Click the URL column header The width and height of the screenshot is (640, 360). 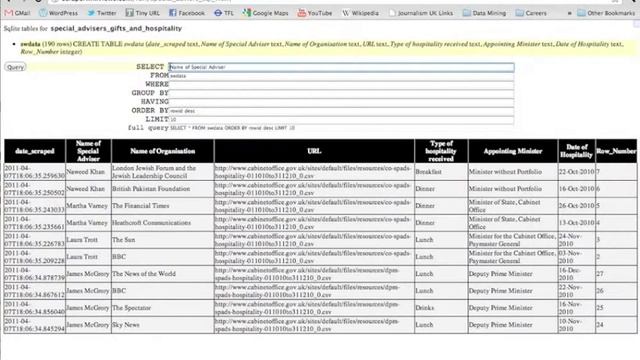coord(314,151)
